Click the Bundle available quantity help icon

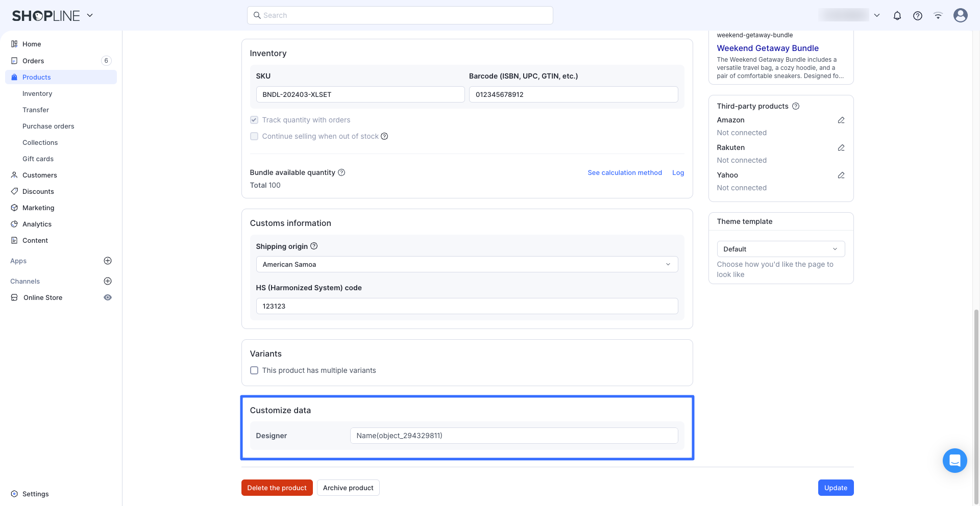pyautogui.click(x=341, y=172)
